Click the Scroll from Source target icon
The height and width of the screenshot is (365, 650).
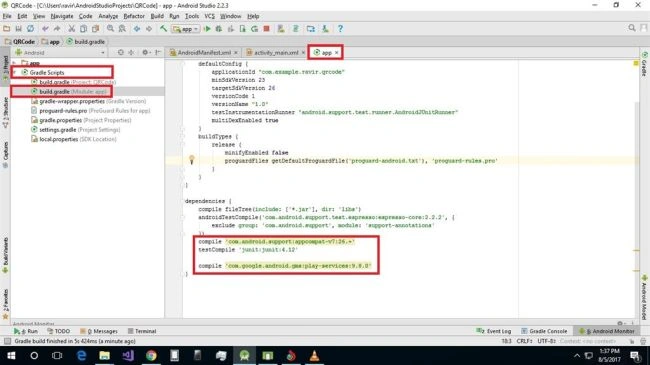click(x=121, y=53)
